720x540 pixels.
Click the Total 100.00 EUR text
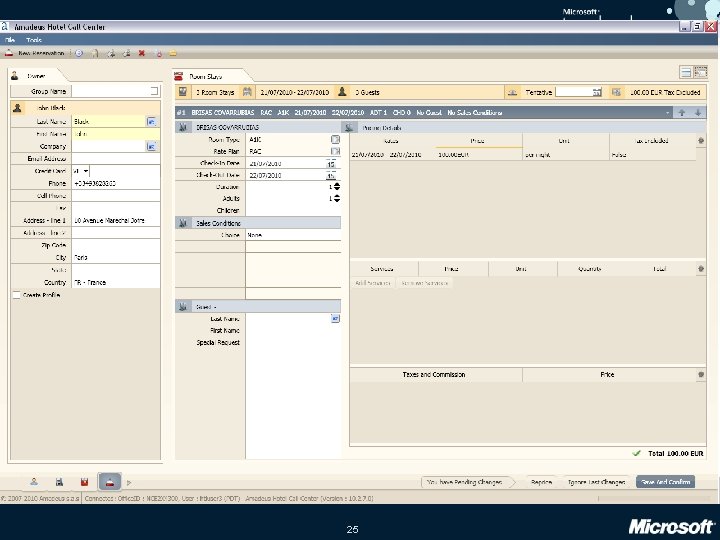click(x=675, y=453)
